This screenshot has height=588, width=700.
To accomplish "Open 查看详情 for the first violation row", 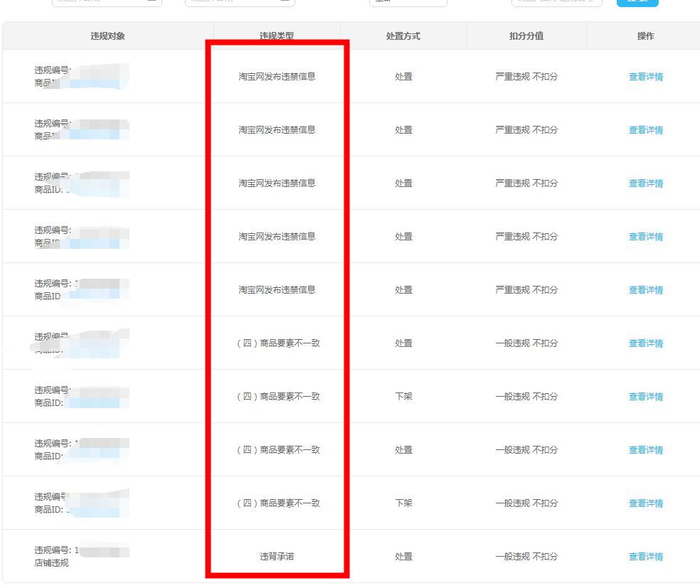I will click(x=645, y=77).
